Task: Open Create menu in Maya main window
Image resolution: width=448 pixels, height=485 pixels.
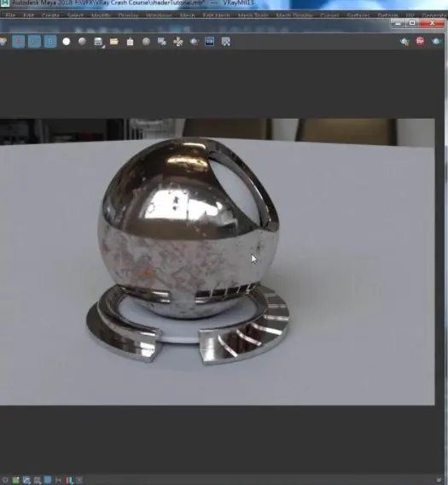Action: (x=50, y=15)
